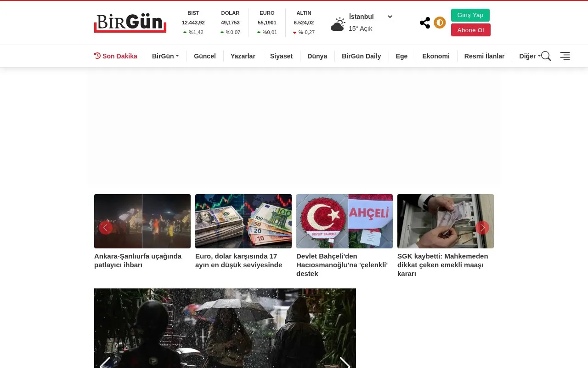The width and height of the screenshot is (588, 368).
Task: Open the İstanbul city dropdown
Action: coord(371,17)
